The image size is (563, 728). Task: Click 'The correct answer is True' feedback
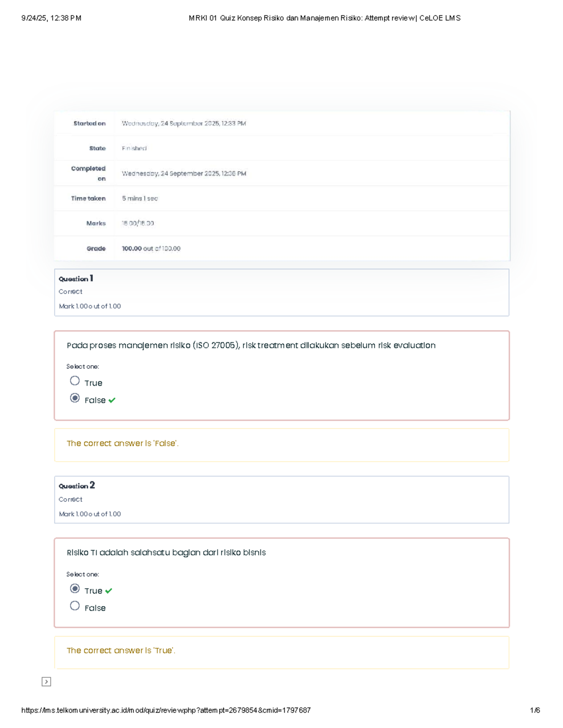pyautogui.click(x=121, y=651)
